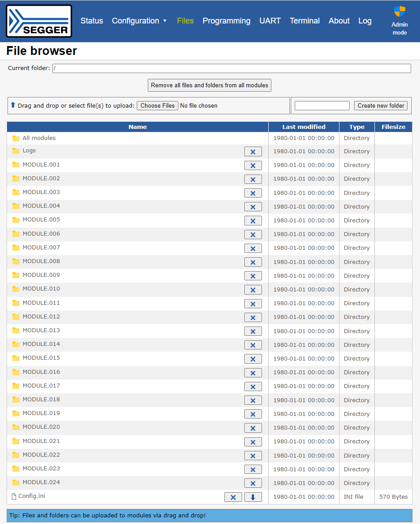Open the All modules directory

coord(39,138)
